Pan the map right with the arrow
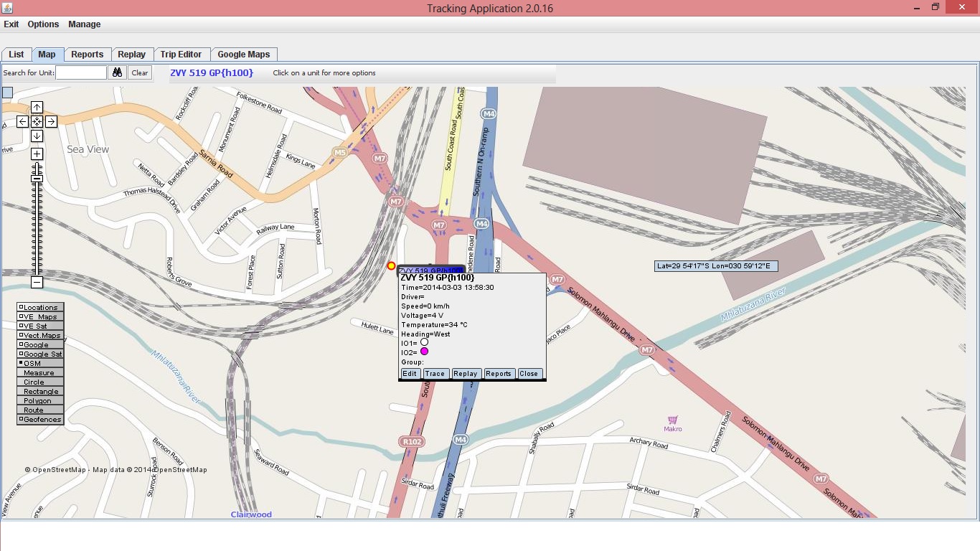 51,122
